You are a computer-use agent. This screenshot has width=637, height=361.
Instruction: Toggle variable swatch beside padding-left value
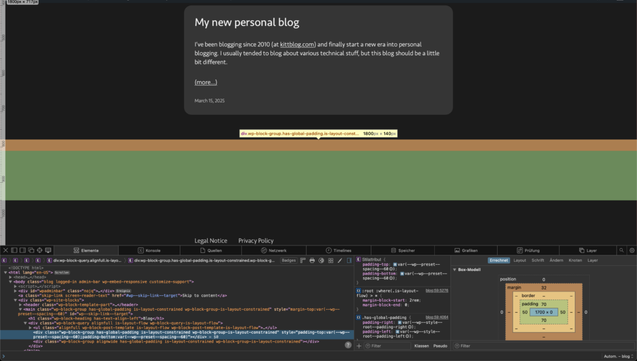pyautogui.click(x=397, y=331)
